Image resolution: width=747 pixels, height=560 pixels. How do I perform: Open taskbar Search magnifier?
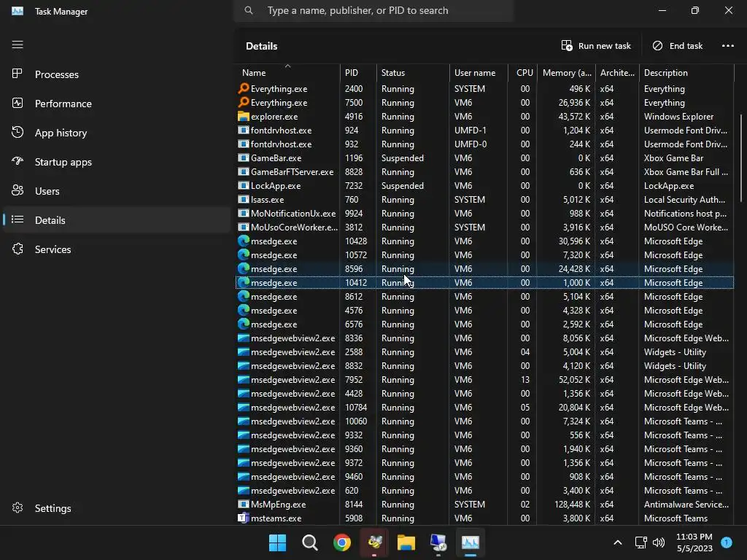pos(309,542)
